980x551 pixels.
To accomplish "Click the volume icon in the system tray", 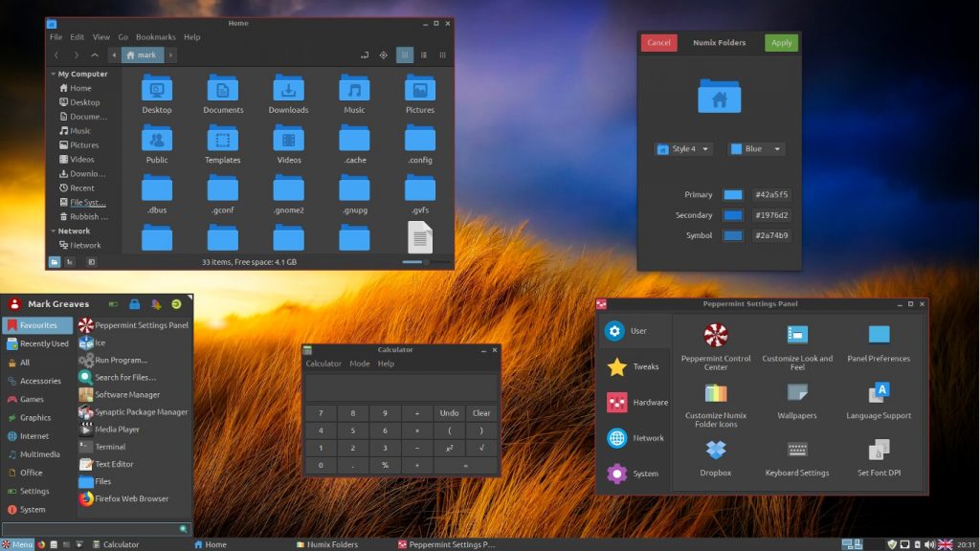I will click(x=929, y=543).
